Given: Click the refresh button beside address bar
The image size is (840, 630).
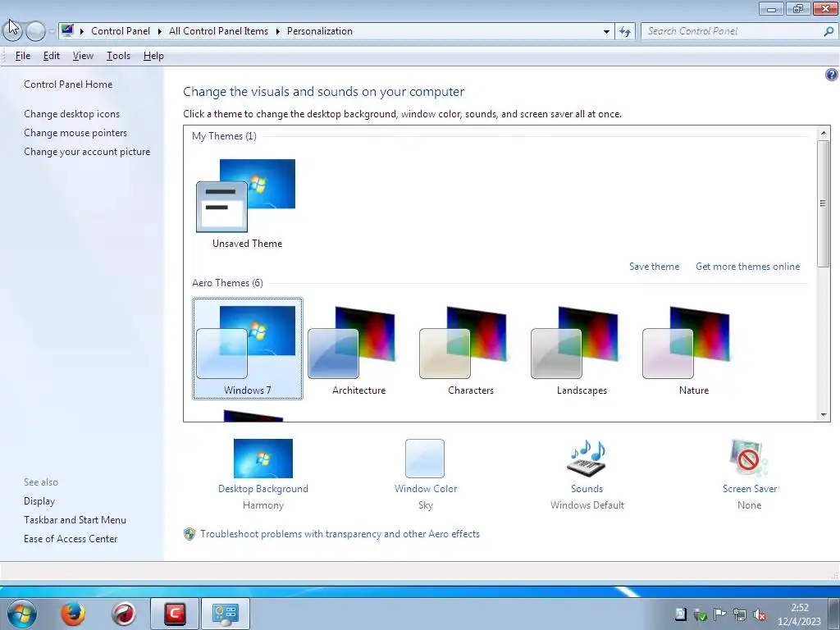Looking at the screenshot, I should click(625, 31).
